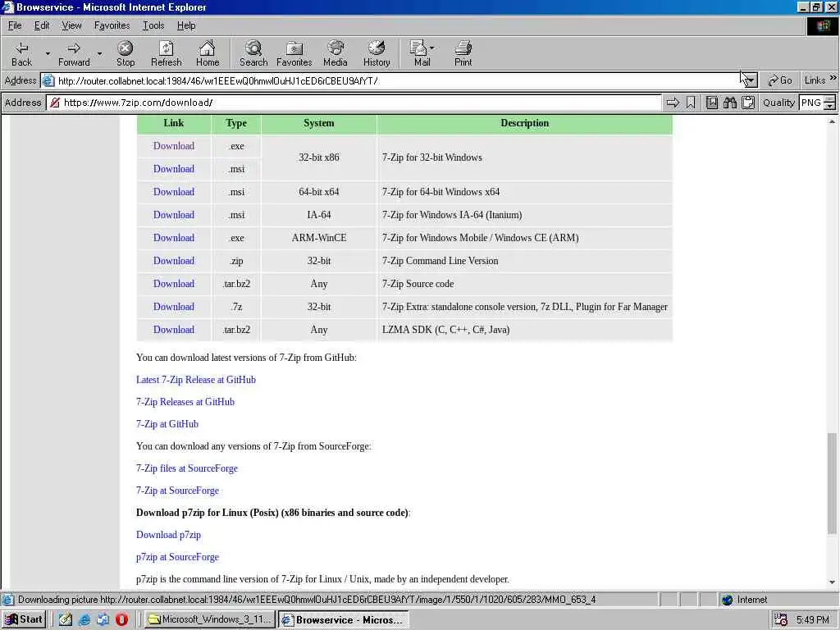Click the page vertical scrollbar thumb
The width and height of the screenshot is (840, 630).
click(832, 483)
